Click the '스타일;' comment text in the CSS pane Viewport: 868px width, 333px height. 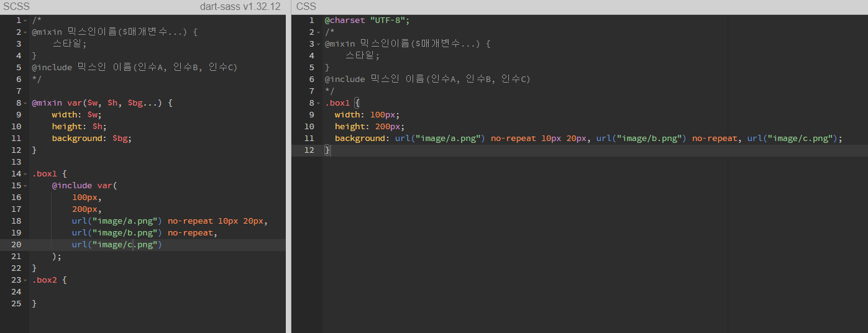coord(362,56)
